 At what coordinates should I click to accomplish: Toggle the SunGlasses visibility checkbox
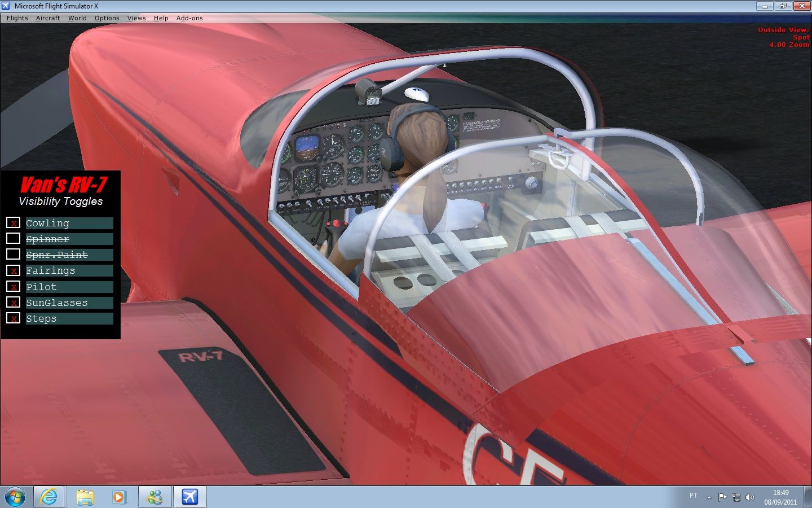pyautogui.click(x=14, y=303)
